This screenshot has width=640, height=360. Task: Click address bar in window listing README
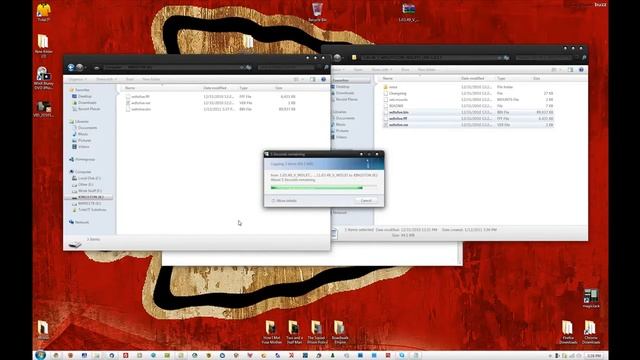click(429, 58)
